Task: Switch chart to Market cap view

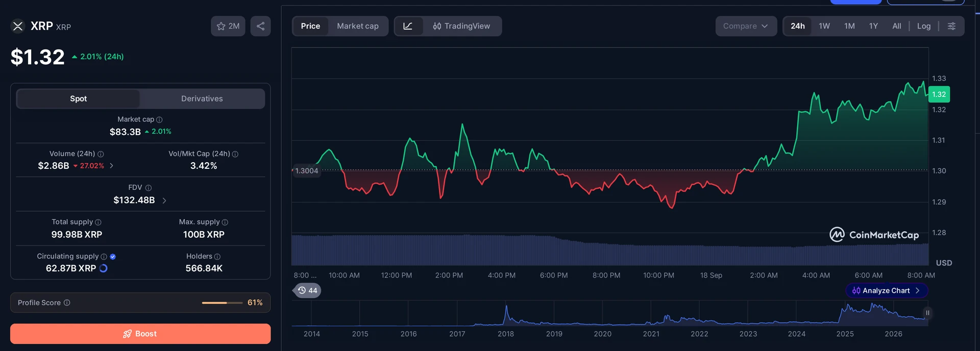Action: pos(358,26)
